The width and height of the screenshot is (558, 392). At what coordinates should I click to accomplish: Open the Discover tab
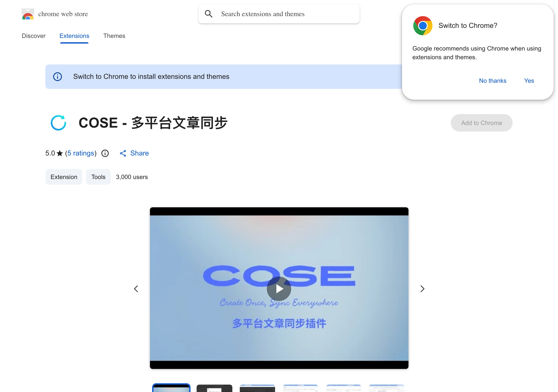click(x=34, y=36)
